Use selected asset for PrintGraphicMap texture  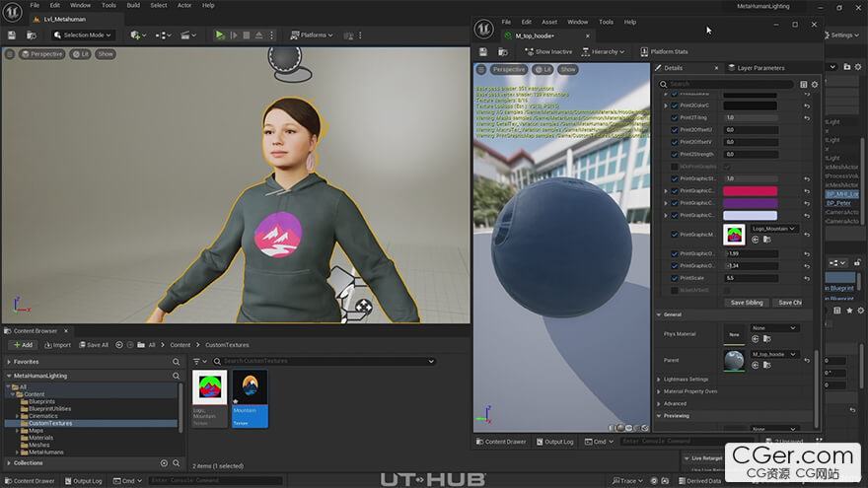coord(756,240)
